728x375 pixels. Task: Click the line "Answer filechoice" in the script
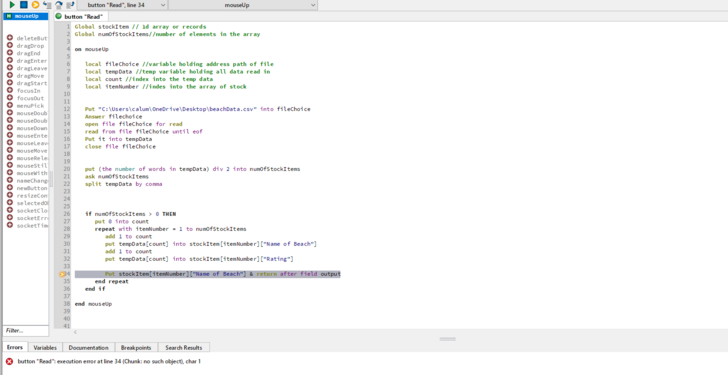click(x=113, y=116)
